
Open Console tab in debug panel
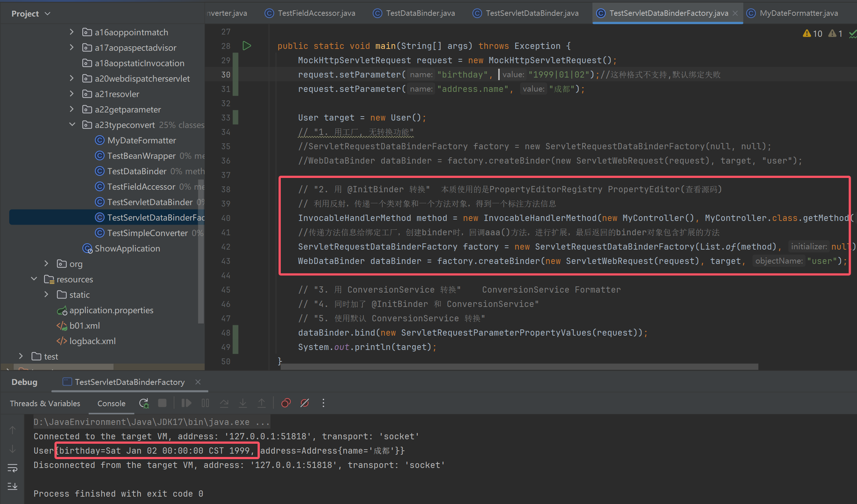pyautogui.click(x=111, y=403)
